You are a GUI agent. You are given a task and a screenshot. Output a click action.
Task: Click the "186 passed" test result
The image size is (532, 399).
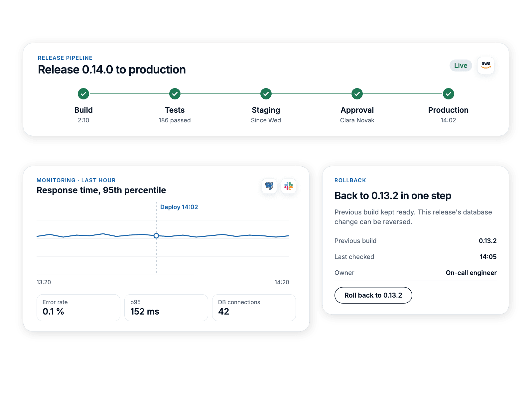[175, 120]
